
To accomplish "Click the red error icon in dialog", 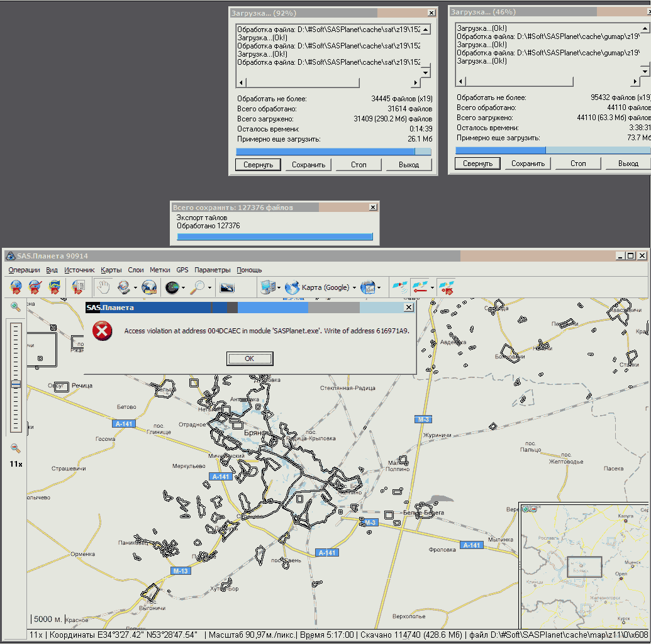I will click(x=102, y=331).
